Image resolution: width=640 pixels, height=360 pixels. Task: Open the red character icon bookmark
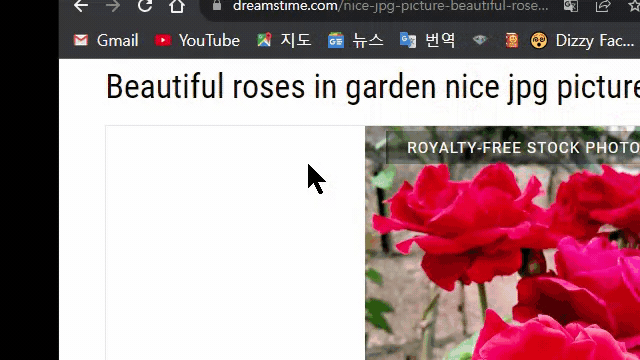(x=511, y=40)
